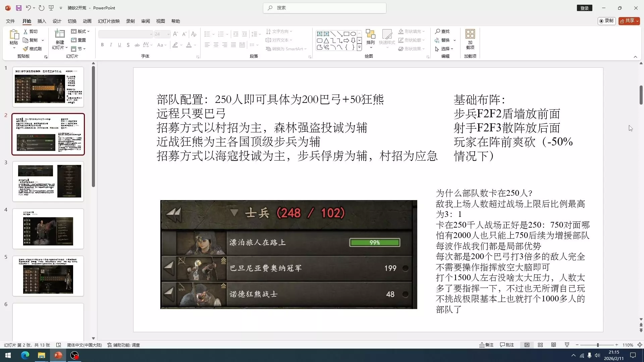Open the font name dropdown
This screenshot has height=362, width=644.
coord(151,34)
